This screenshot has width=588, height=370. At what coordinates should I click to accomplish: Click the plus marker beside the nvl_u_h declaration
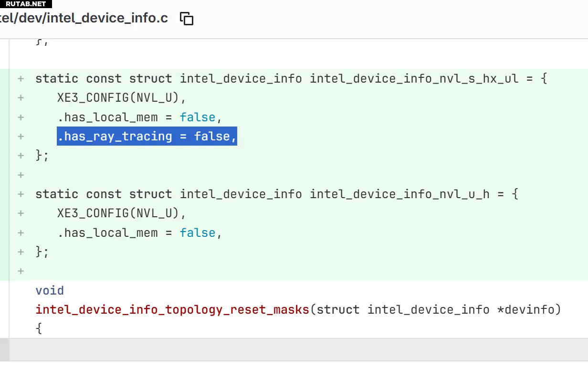tap(21, 194)
